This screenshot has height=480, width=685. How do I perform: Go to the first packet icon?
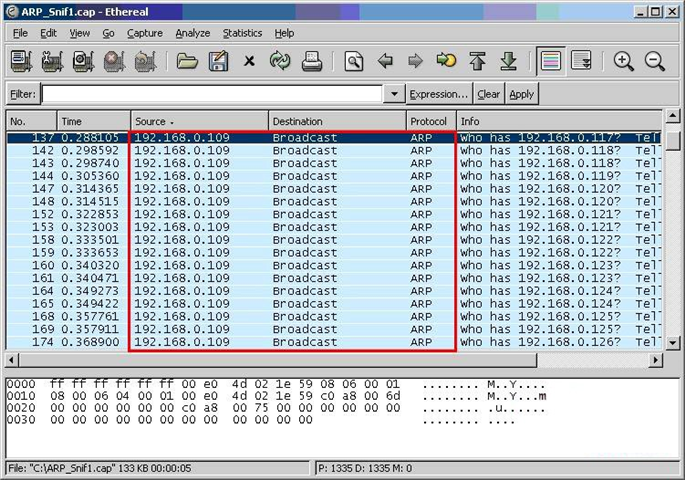478,62
